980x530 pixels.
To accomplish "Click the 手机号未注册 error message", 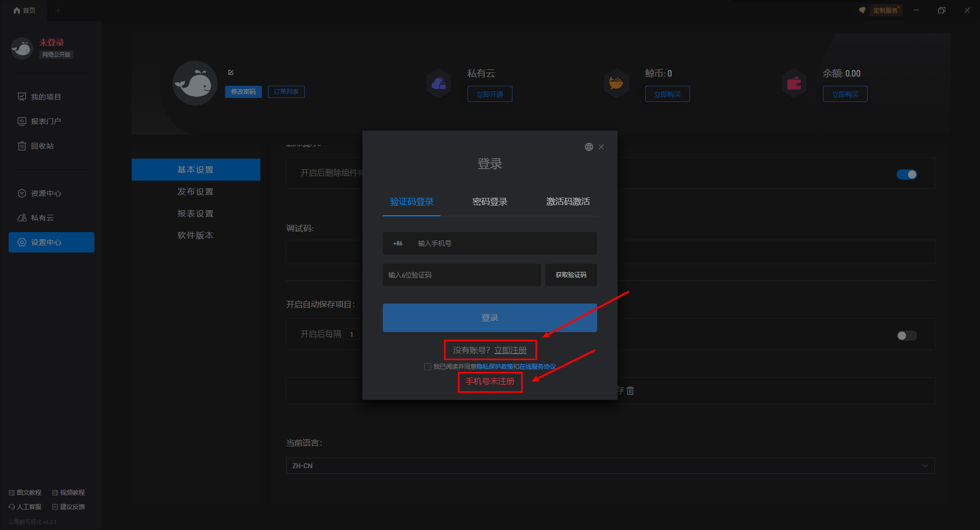I will click(x=490, y=382).
